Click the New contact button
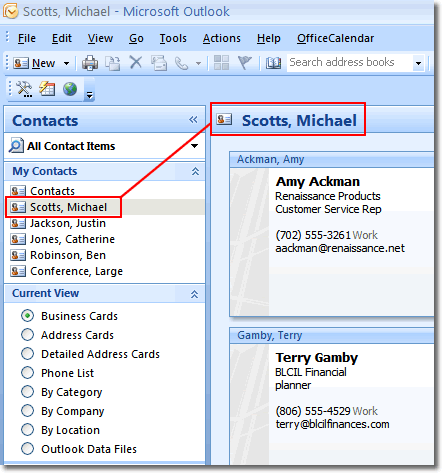The height and width of the screenshot is (475, 444). point(34,63)
